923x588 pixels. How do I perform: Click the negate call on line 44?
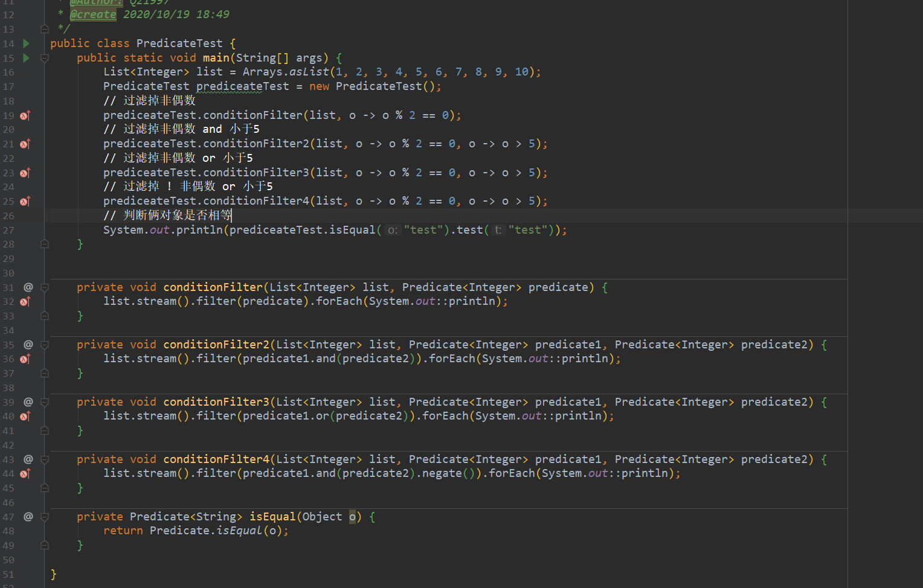pos(442,473)
